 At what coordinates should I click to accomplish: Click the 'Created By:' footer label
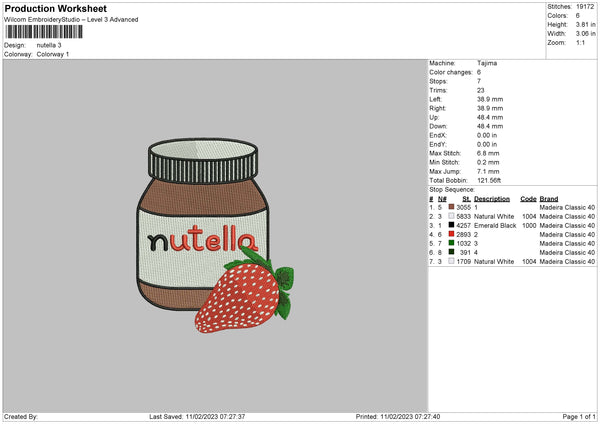click(21, 417)
